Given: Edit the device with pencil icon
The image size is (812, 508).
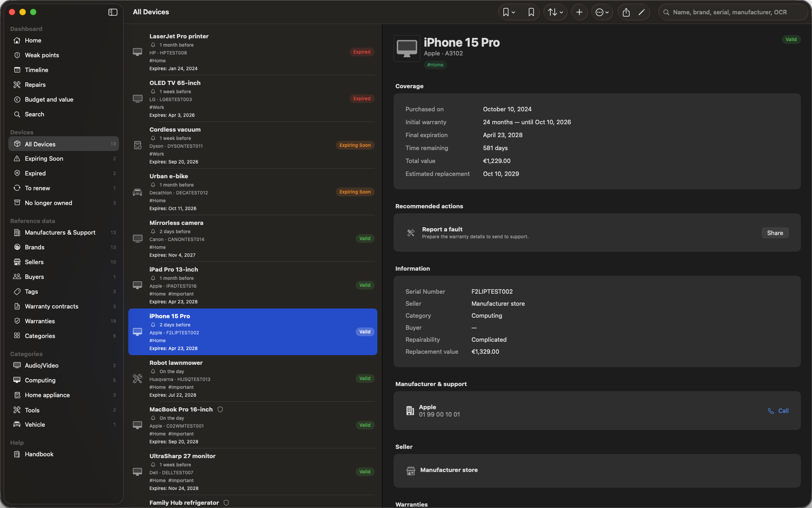Looking at the screenshot, I should pyautogui.click(x=641, y=12).
